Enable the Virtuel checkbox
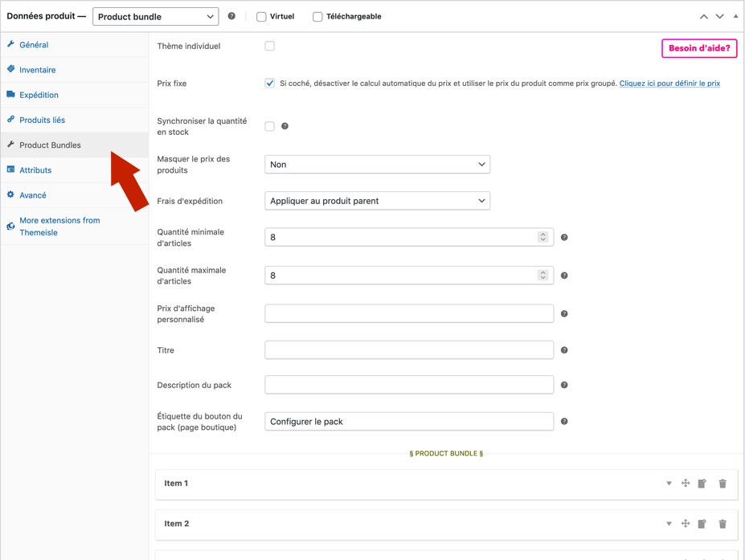 pos(262,17)
